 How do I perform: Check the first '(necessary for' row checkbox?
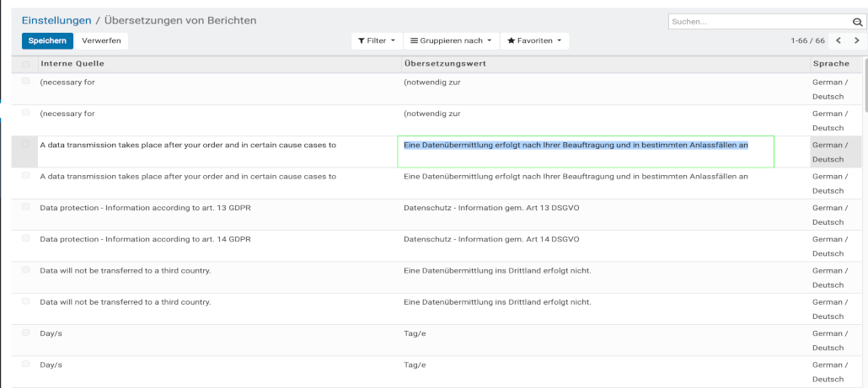click(26, 82)
